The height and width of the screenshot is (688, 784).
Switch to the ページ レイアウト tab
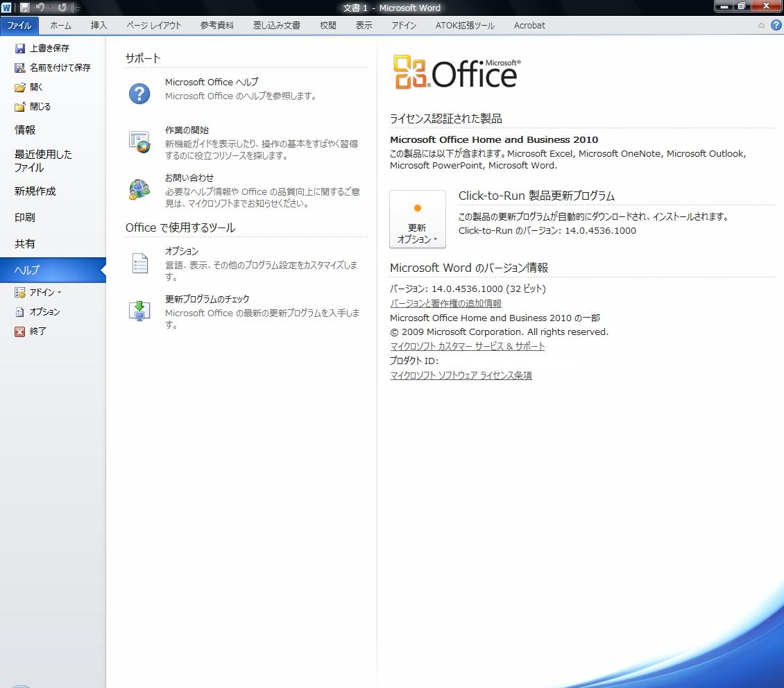pyautogui.click(x=154, y=26)
